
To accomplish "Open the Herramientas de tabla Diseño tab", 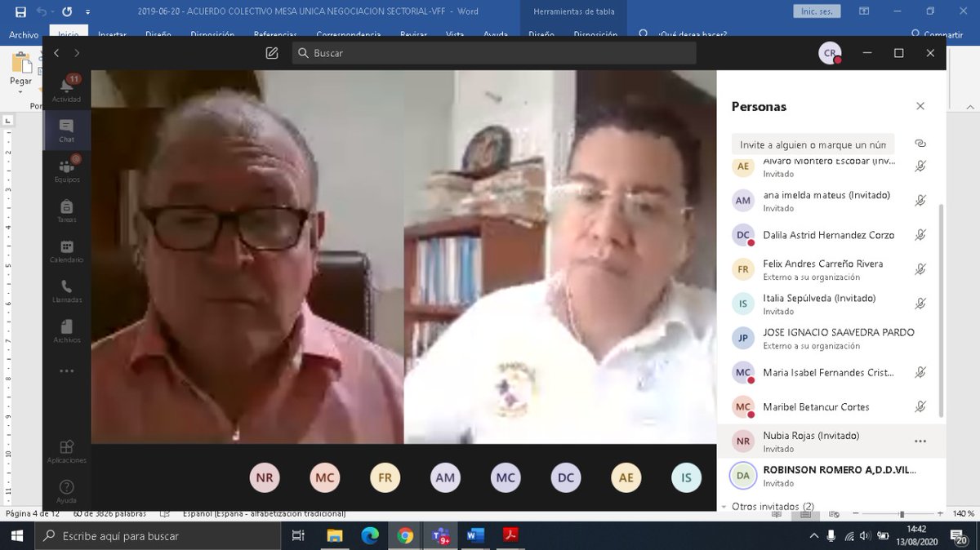I will 541,35.
